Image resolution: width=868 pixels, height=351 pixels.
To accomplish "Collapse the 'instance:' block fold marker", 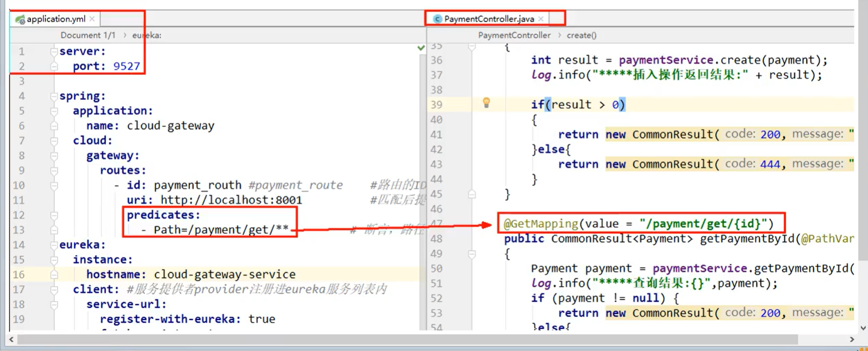I will pyautogui.click(x=54, y=260).
